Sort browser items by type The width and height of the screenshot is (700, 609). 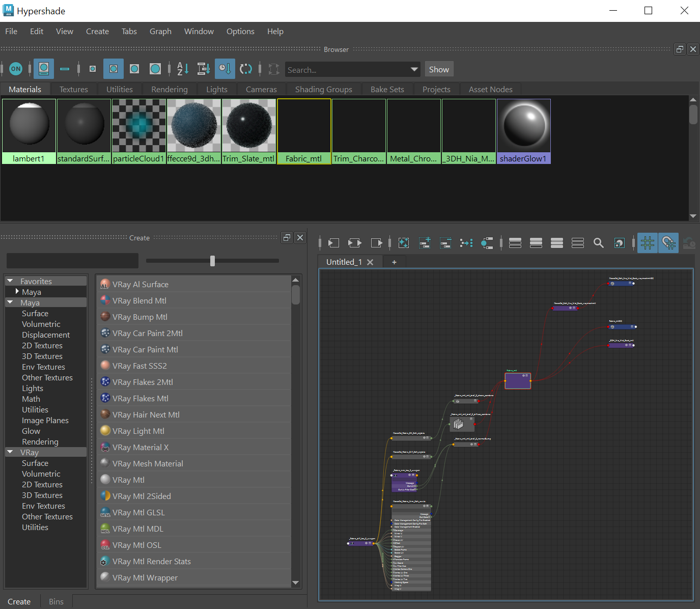(204, 69)
